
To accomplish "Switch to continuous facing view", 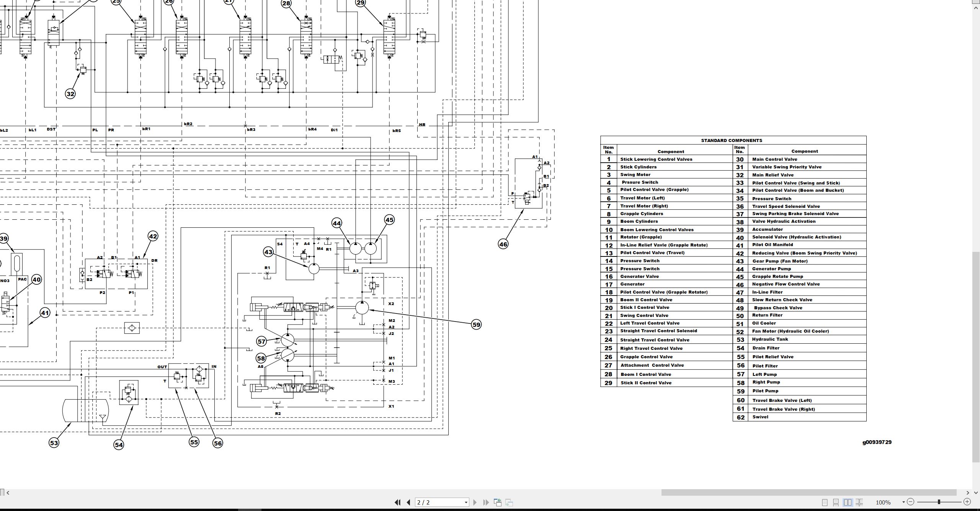I will 859,502.
